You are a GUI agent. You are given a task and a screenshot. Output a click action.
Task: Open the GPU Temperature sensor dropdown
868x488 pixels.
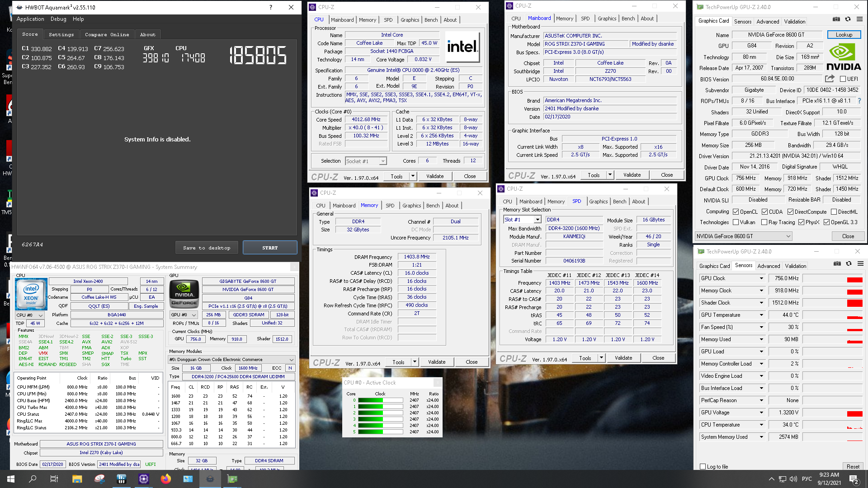(761, 315)
